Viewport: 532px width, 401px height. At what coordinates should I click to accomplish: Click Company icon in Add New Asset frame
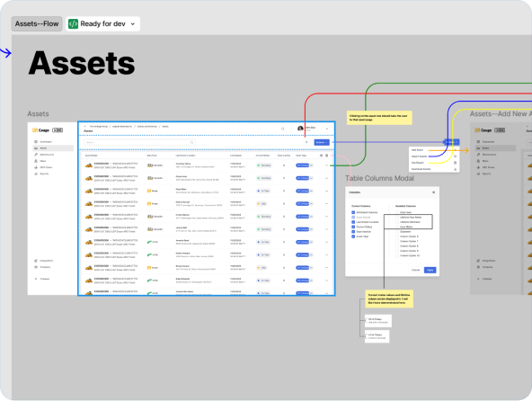tap(478, 267)
